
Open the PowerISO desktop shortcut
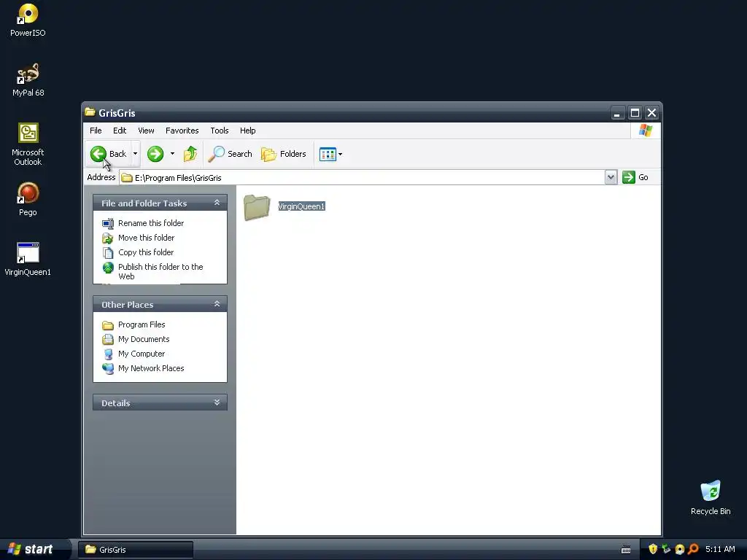click(28, 20)
